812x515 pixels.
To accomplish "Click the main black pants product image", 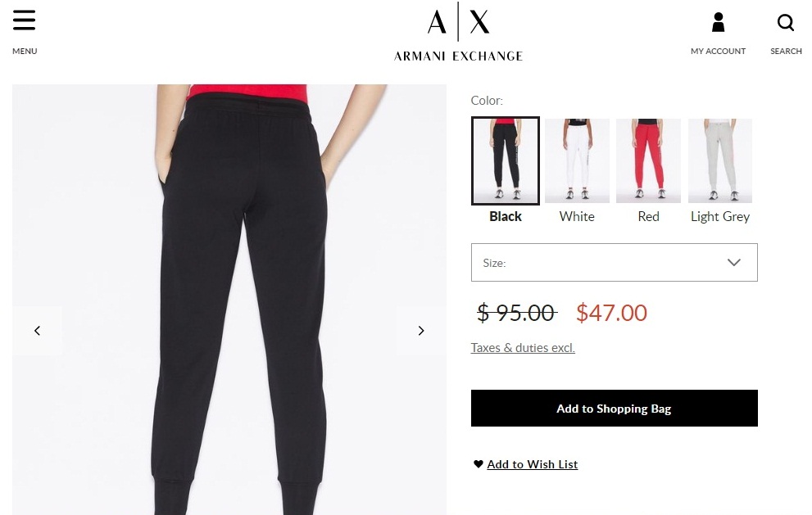I will point(229,299).
